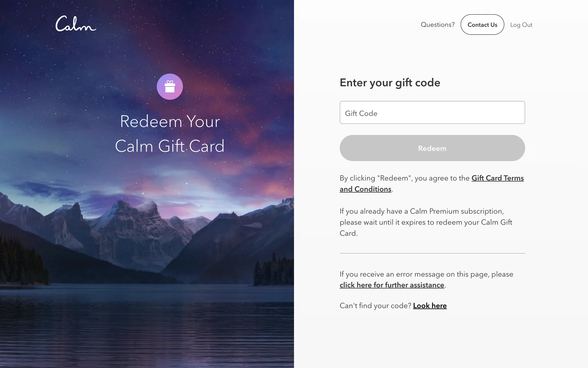588x368 pixels.
Task: Click the gray Redeem button
Action: (x=432, y=148)
